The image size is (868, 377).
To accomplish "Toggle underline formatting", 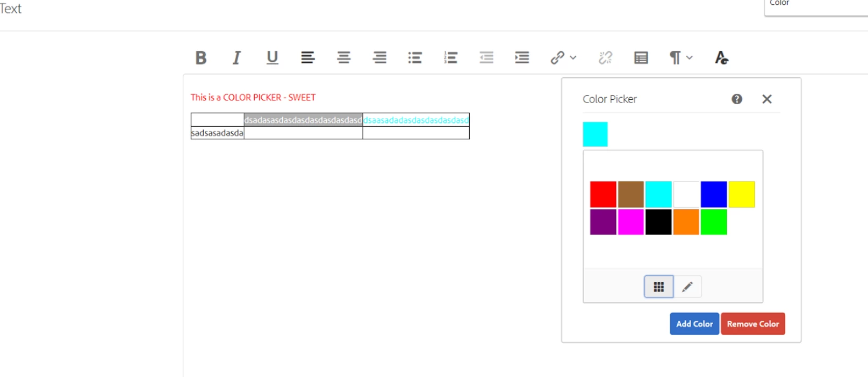I will pos(272,57).
